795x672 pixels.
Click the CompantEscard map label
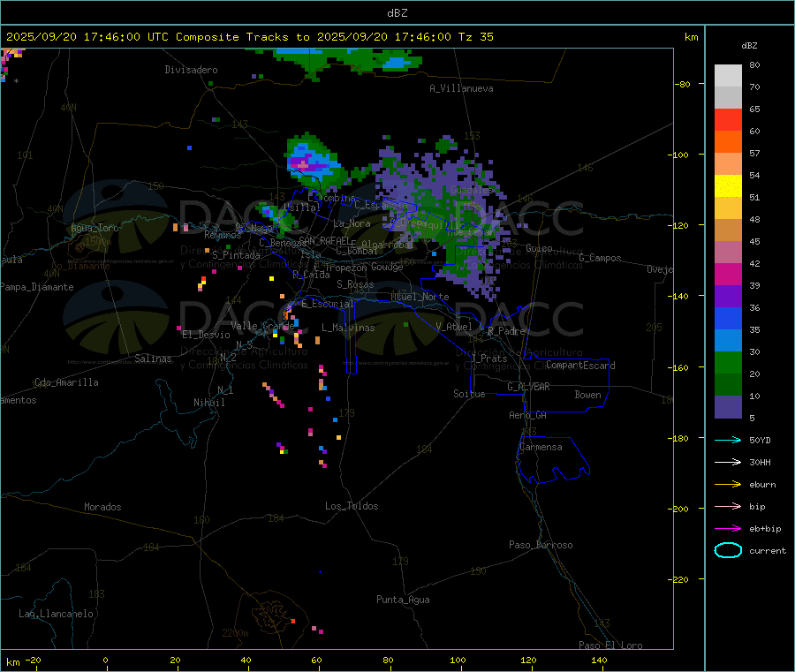(x=580, y=366)
